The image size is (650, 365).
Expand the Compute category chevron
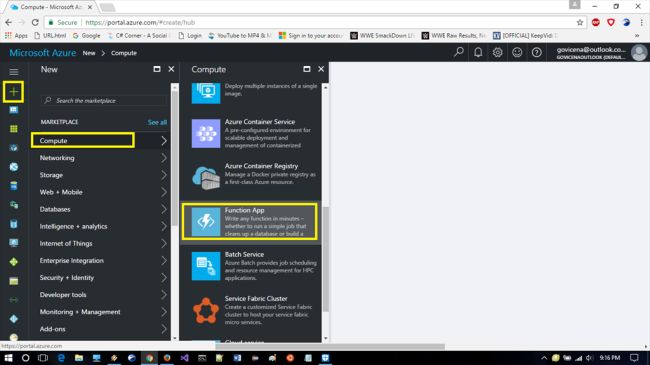pyautogui.click(x=164, y=141)
